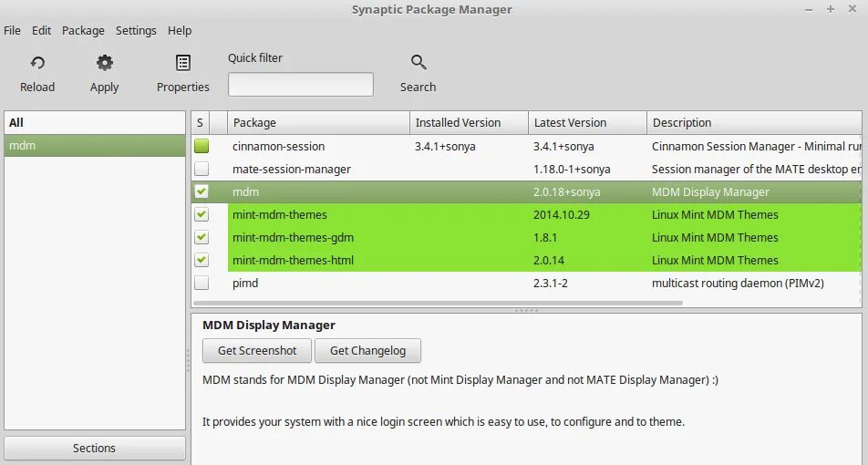Click the MDM Display Manager details heading
The image size is (868, 465).
tap(268, 325)
